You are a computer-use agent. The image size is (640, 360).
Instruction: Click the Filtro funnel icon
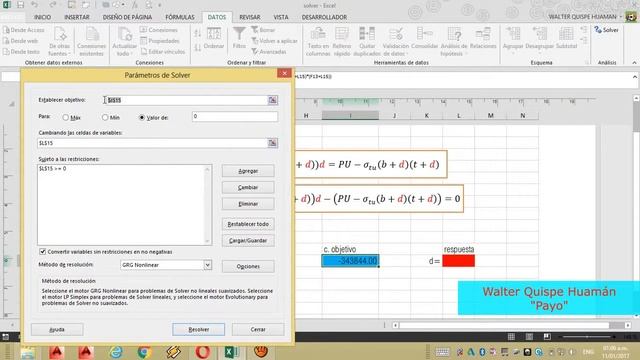point(239,33)
